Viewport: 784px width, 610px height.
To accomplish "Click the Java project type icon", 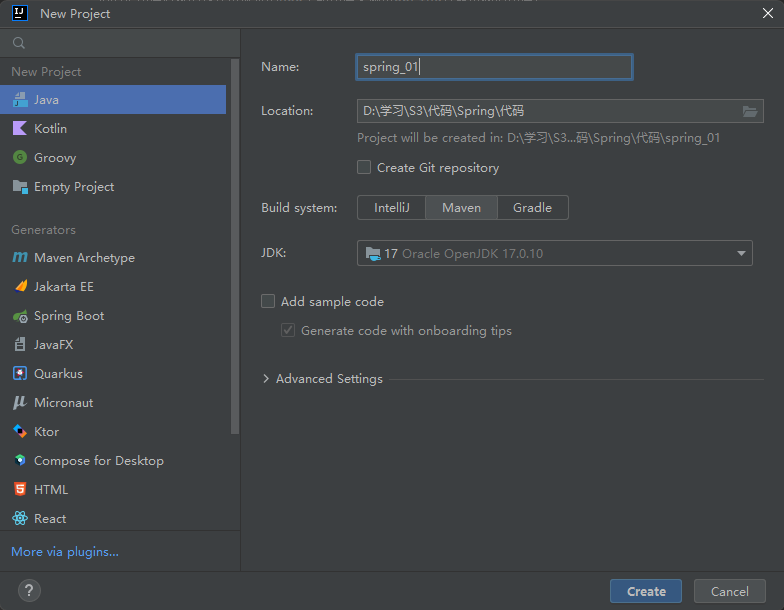I will click(x=20, y=100).
